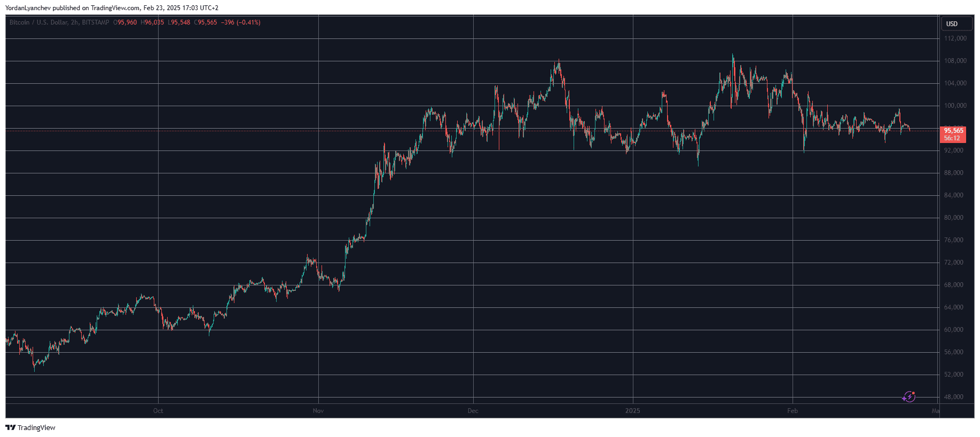Click the open value O95,960 in legend
Image resolution: width=980 pixels, height=437 pixels.
125,22
